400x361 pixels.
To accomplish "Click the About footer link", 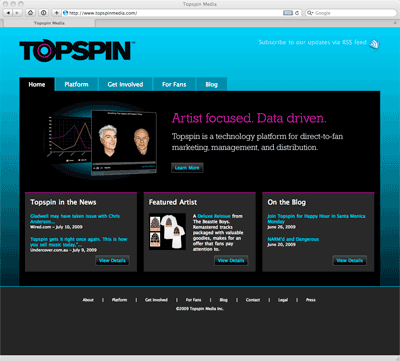I will click(88, 300).
